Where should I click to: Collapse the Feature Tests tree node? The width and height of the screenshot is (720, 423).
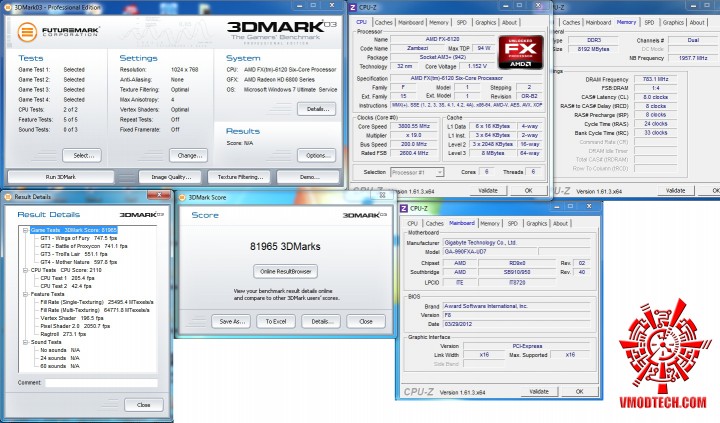25,294
